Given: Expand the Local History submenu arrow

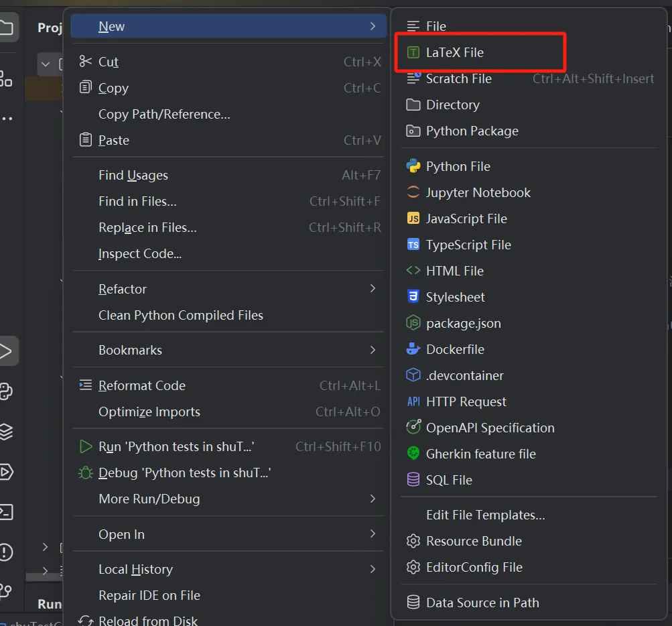Looking at the screenshot, I should click(373, 569).
